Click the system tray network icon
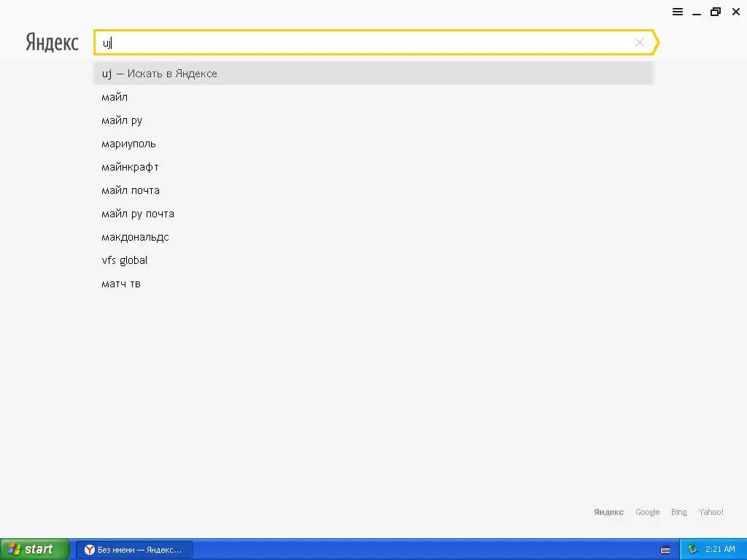 tap(693, 549)
